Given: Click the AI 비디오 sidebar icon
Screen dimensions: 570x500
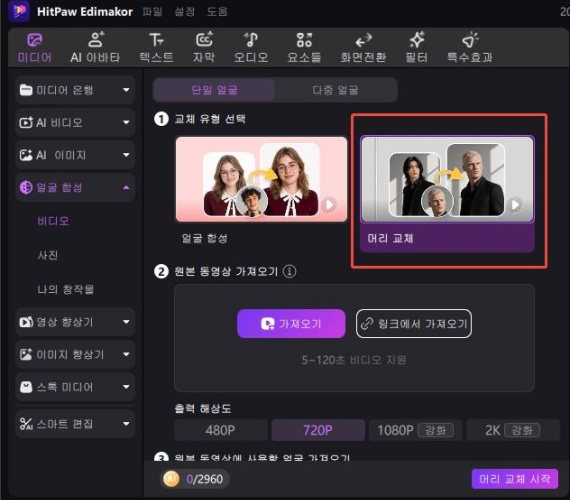Looking at the screenshot, I should pyautogui.click(x=26, y=123).
